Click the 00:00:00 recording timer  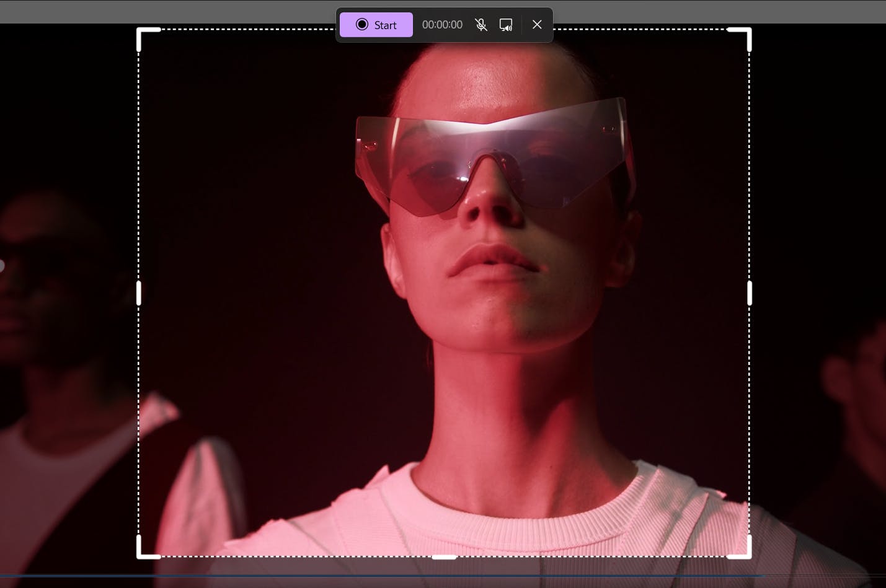pyautogui.click(x=442, y=25)
